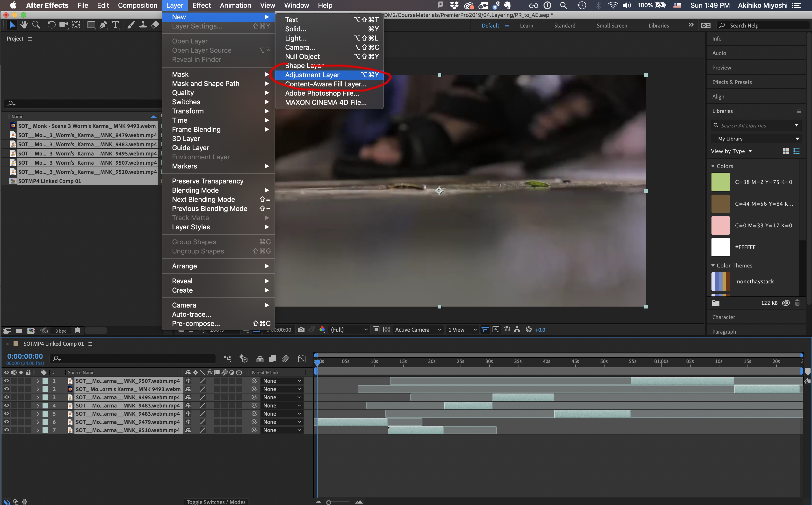Collapse the Colors section in Libraries
Viewport: 812px width, 505px height.
(713, 166)
